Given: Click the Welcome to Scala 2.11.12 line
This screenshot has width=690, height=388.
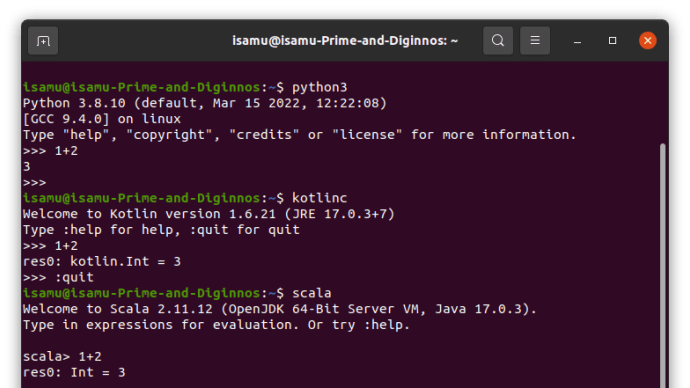Looking at the screenshot, I should [280, 309].
